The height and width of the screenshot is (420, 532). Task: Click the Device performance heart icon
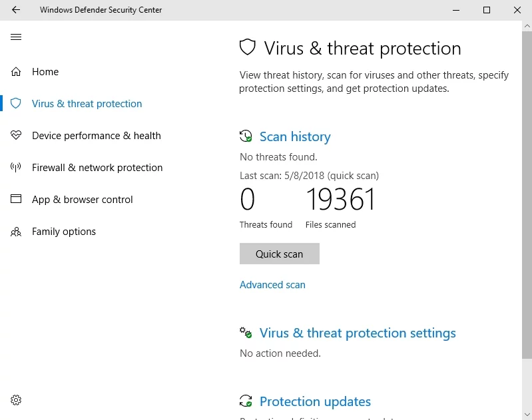click(17, 136)
